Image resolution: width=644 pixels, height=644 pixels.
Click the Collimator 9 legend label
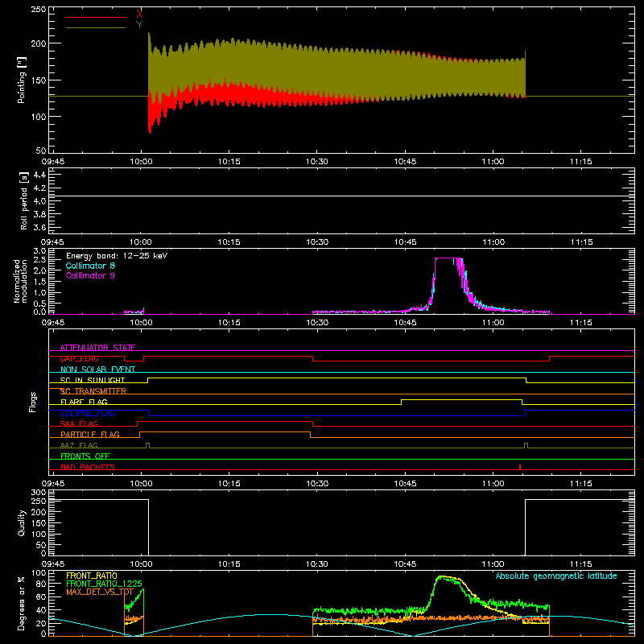[90, 275]
